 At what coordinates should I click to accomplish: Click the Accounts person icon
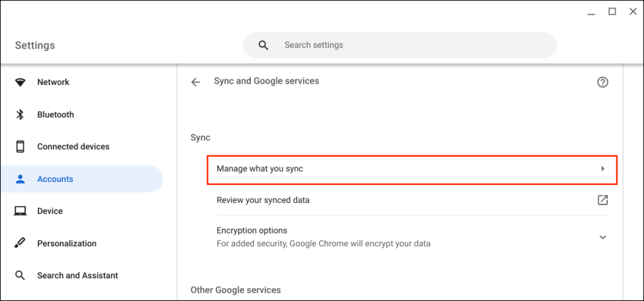[x=20, y=179]
